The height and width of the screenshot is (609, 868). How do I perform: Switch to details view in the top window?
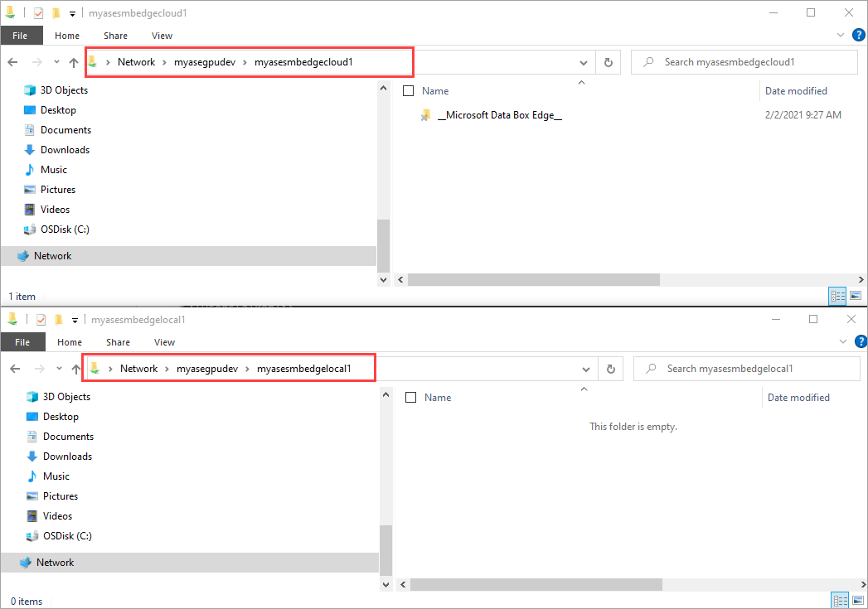tap(837, 296)
